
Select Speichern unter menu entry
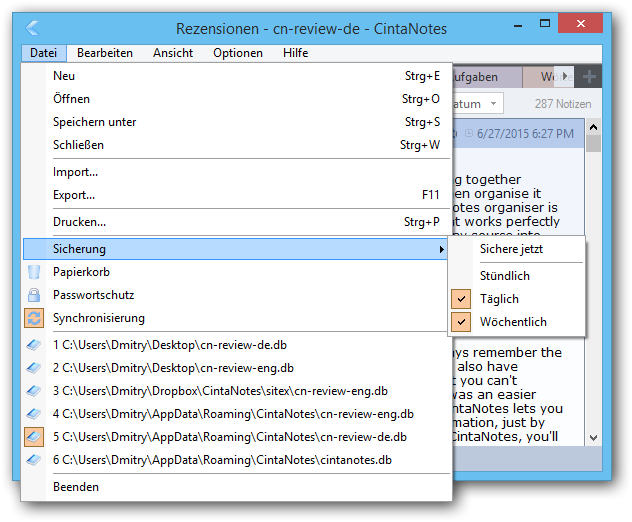(x=236, y=122)
